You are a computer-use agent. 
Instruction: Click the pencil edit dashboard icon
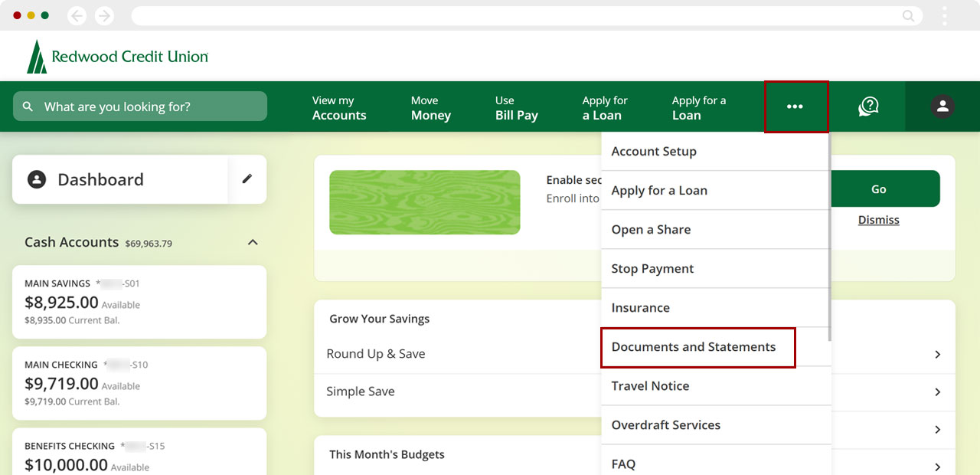point(247,179)
